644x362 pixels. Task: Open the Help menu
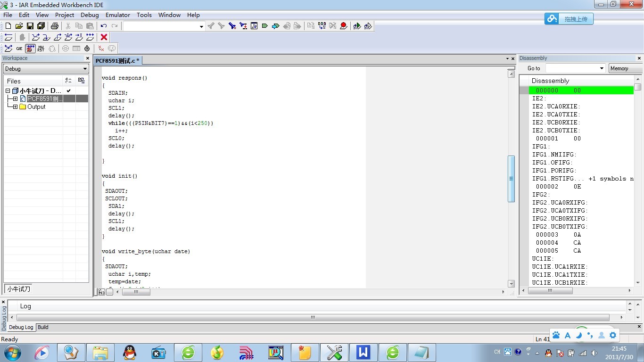pyautogui.click(x=193, y=15)
